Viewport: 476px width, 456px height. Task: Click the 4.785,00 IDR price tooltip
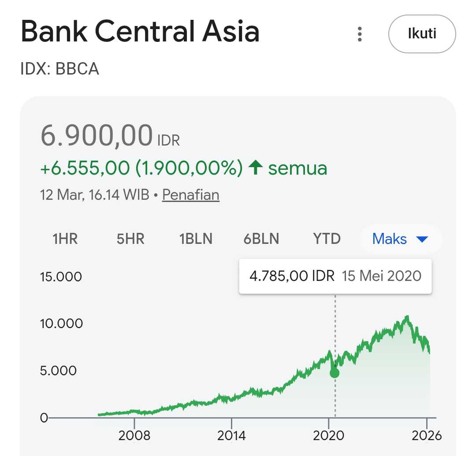[335, 277]
